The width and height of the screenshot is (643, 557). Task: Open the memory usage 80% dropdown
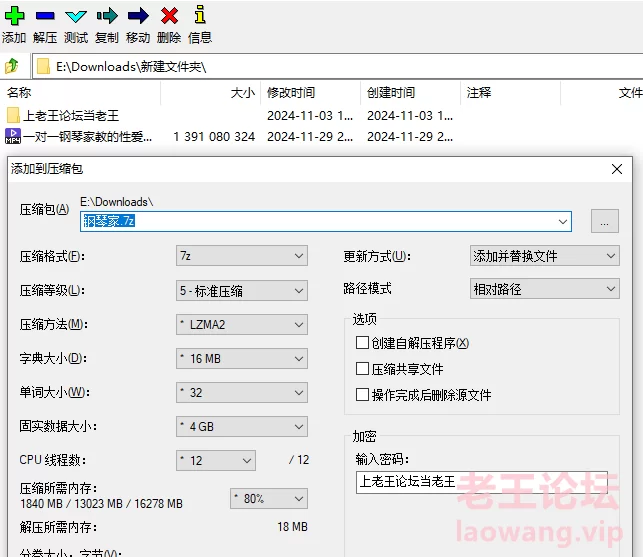click(x=268, y=498)
